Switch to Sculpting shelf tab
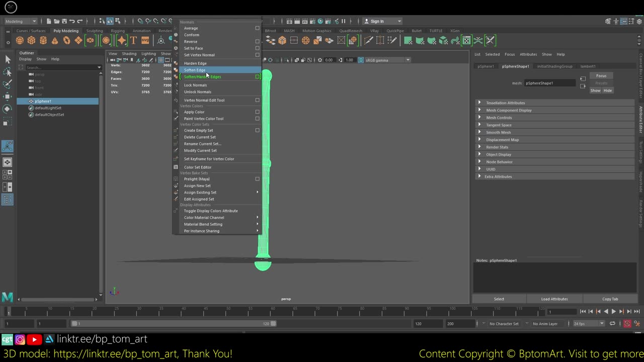Screen dimensions: 644x362 point(94,31)
